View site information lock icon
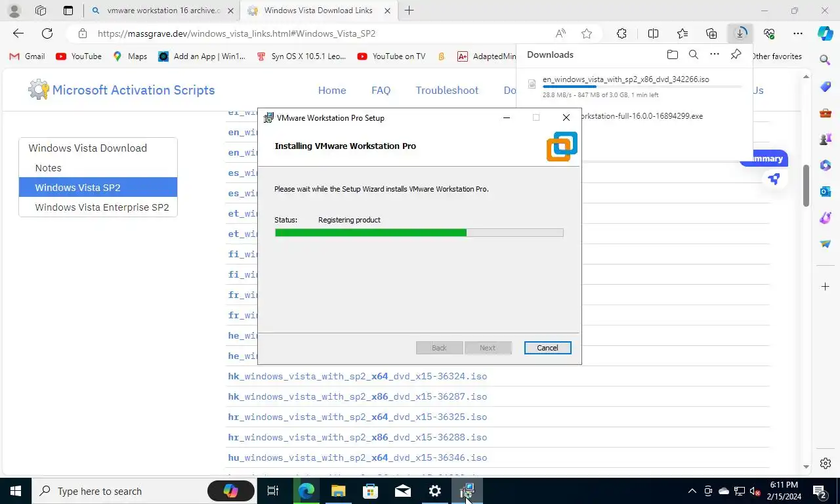840x504 pixels. pos(82,33)
